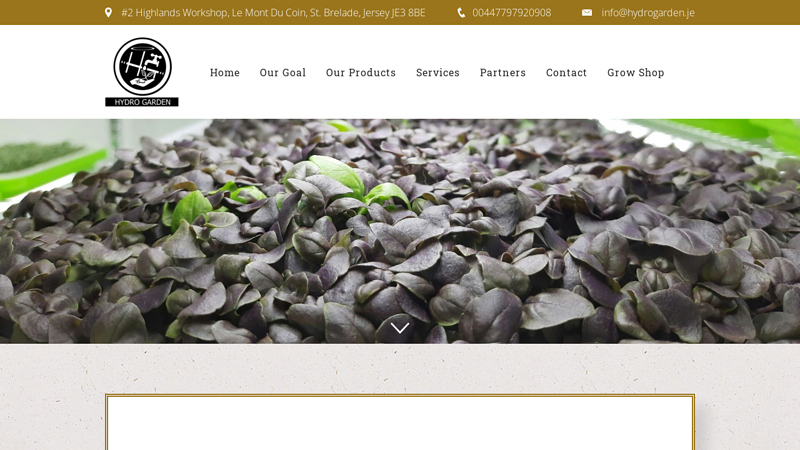The image size is (800, 450).
Task: Navigate to the Partners page
Action: 503,73
